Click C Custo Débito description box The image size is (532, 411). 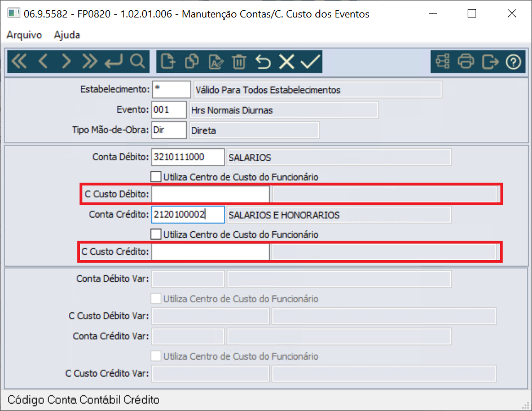[x=385, y=195]
